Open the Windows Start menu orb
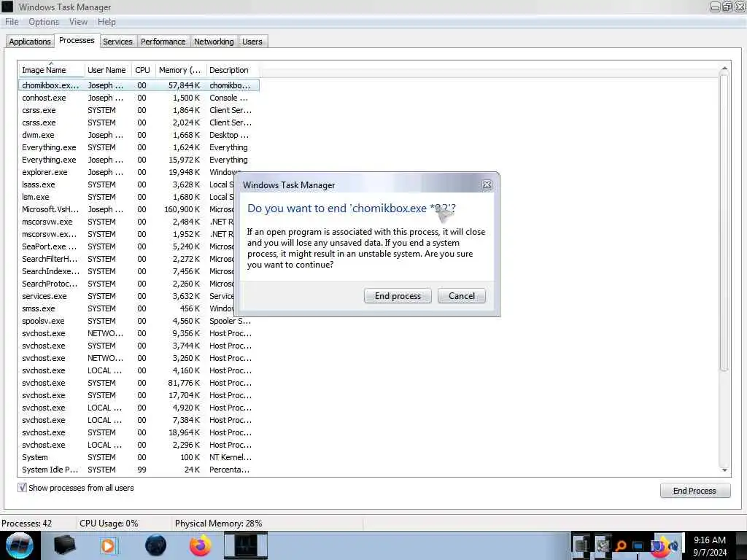 pos(20,545)
